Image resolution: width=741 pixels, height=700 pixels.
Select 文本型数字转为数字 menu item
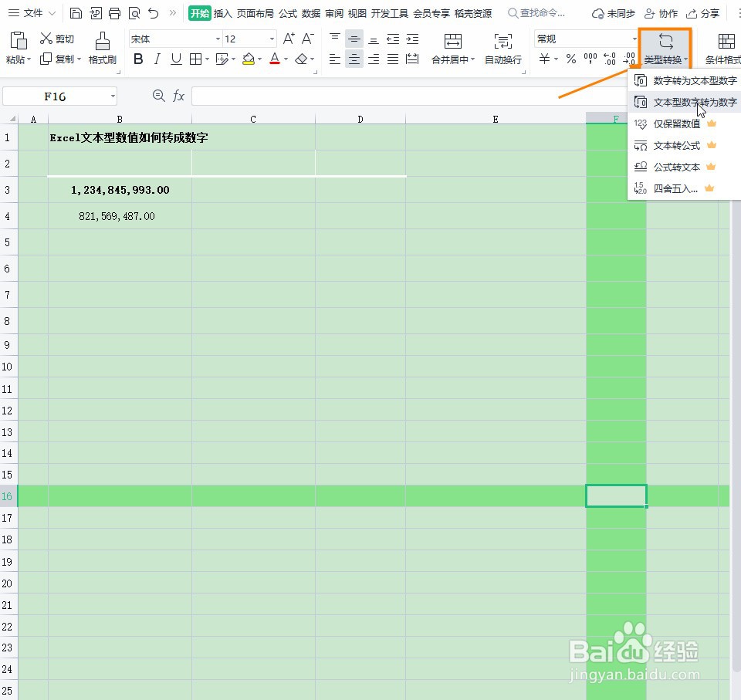pos(685,102)
